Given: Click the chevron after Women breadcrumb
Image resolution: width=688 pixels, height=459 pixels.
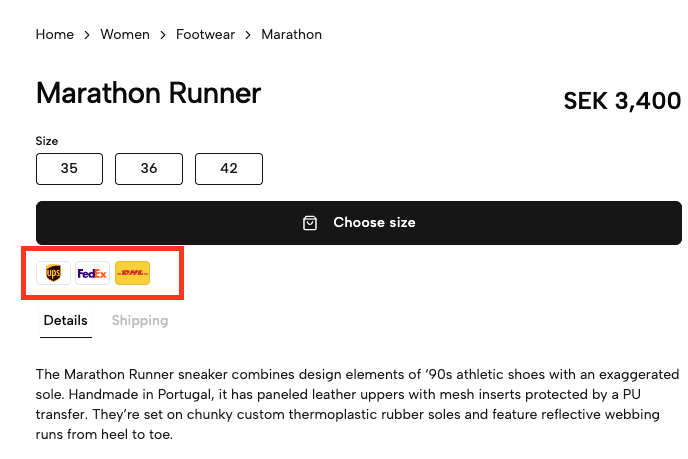Looking at the screenshot, I should pos(163,35).
